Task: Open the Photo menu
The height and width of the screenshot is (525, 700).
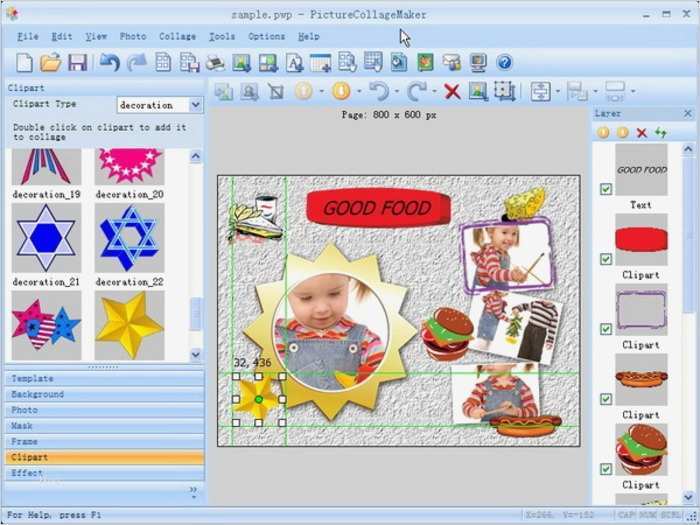Action: click(x=133, y=37)
